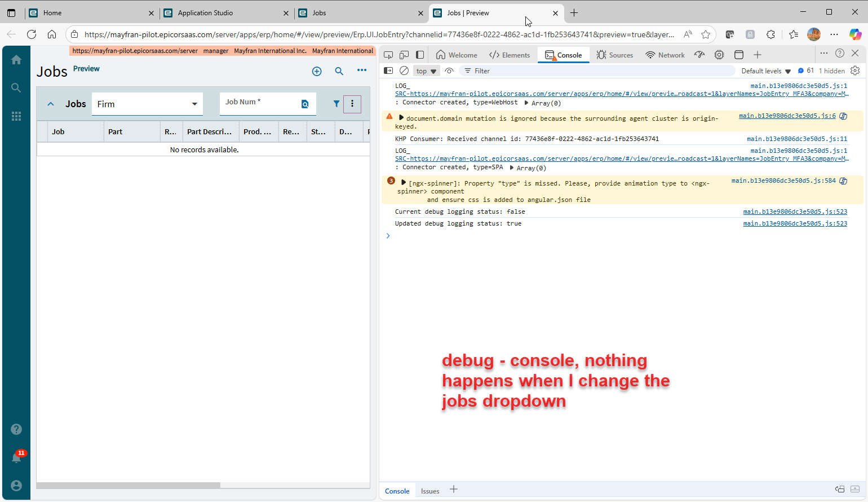Open the DevTools Elements tab
The image size is (868, 502).
coord(510,55)
